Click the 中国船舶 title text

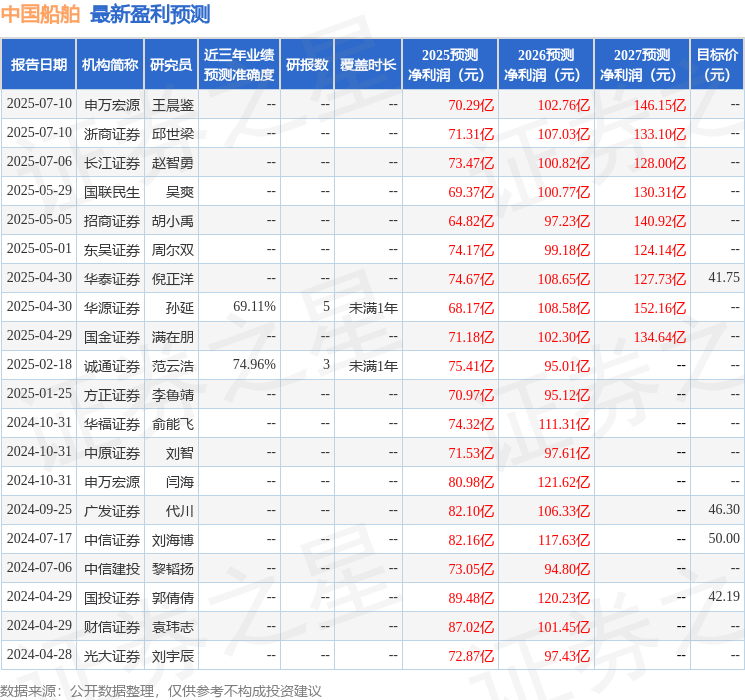[x=40, y=14]
